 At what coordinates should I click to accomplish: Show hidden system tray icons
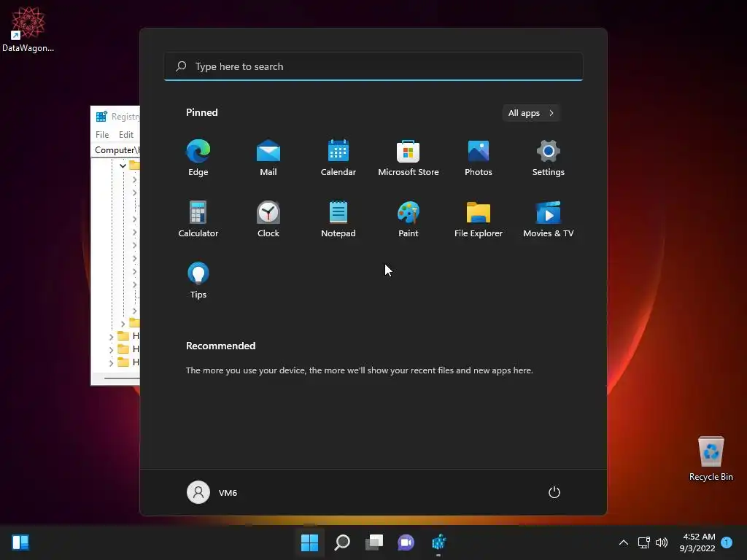click(623, 542)
